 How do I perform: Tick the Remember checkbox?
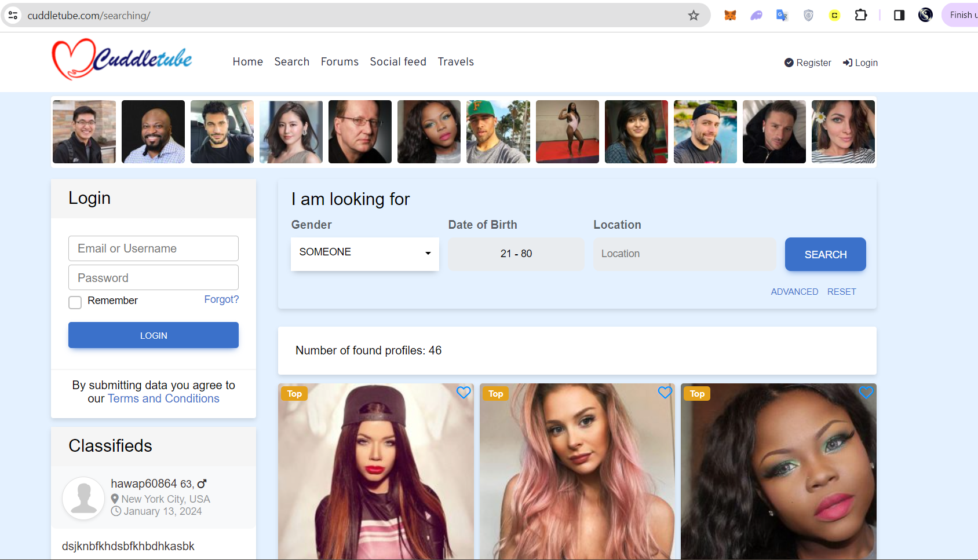75,302
